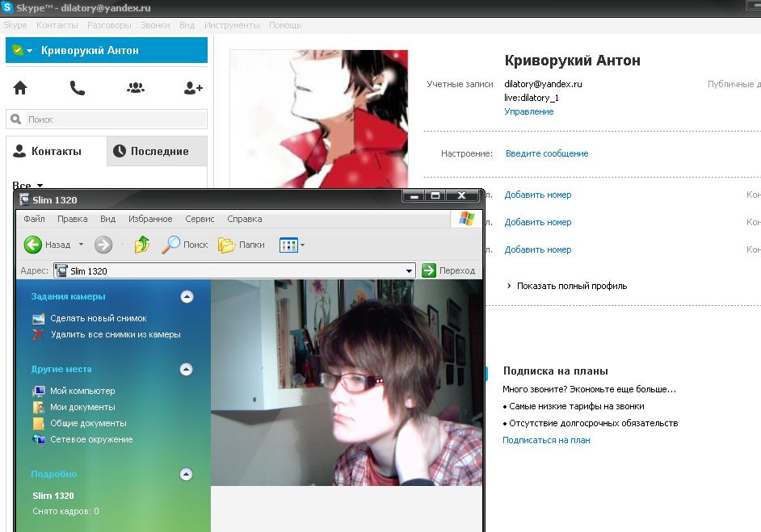Click the first Добавить номер link
Screen dimensions: 761x532
[538, 195]
